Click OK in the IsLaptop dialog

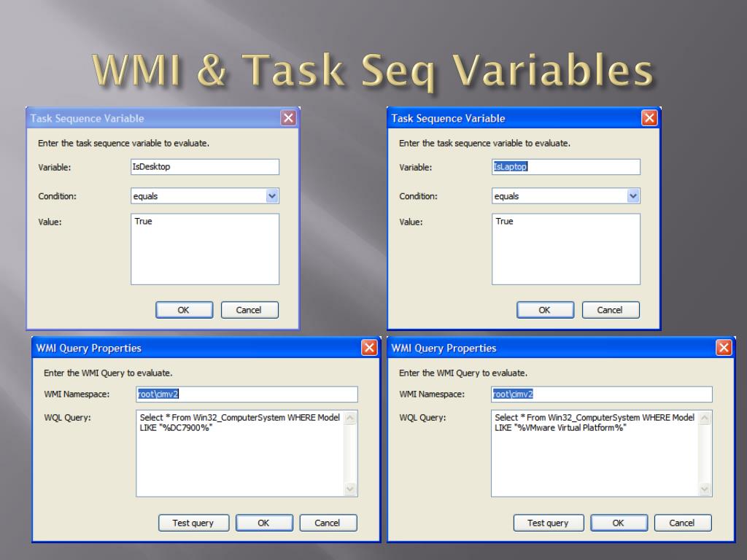(545, 310)
